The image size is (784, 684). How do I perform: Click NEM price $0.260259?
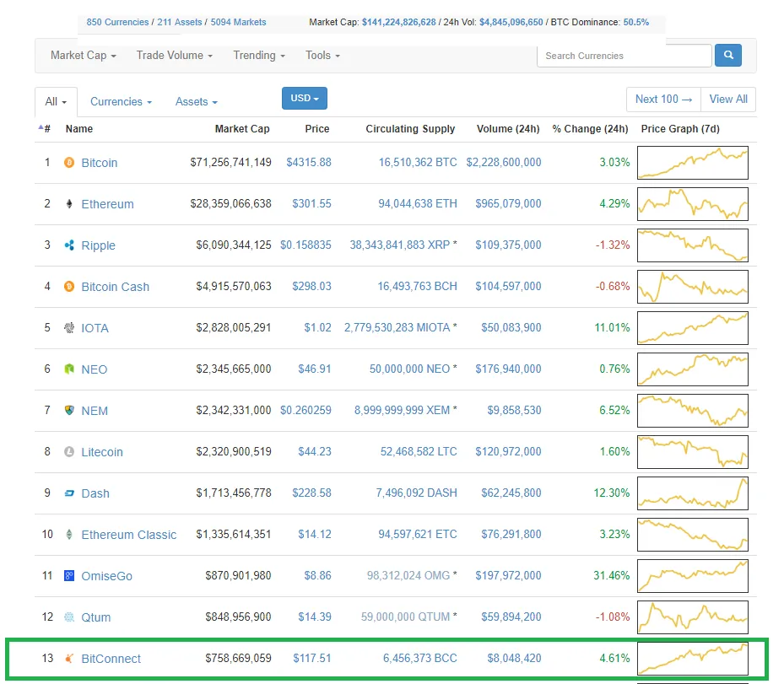pyautogui.click(x=305, y=410)
